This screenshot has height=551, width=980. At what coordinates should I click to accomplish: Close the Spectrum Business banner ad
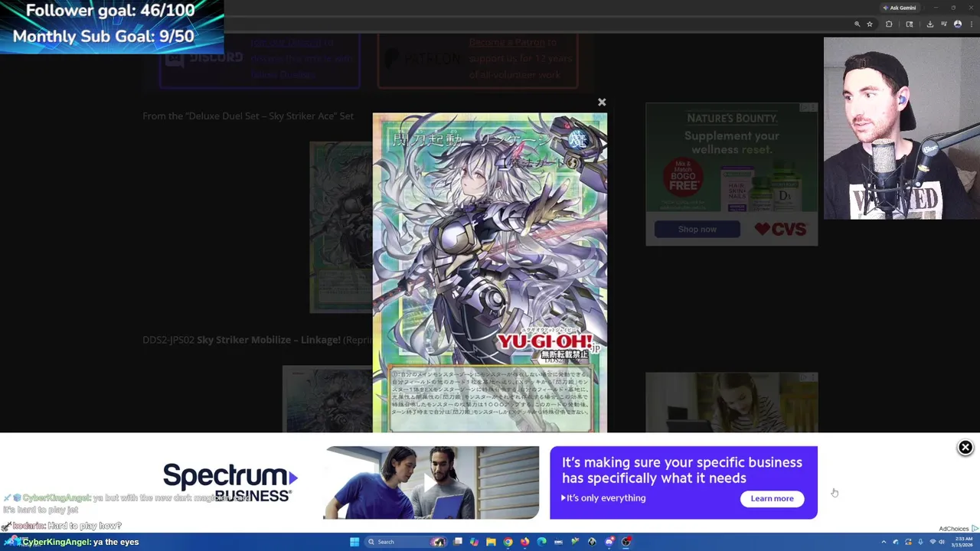(x=965, y=448)
